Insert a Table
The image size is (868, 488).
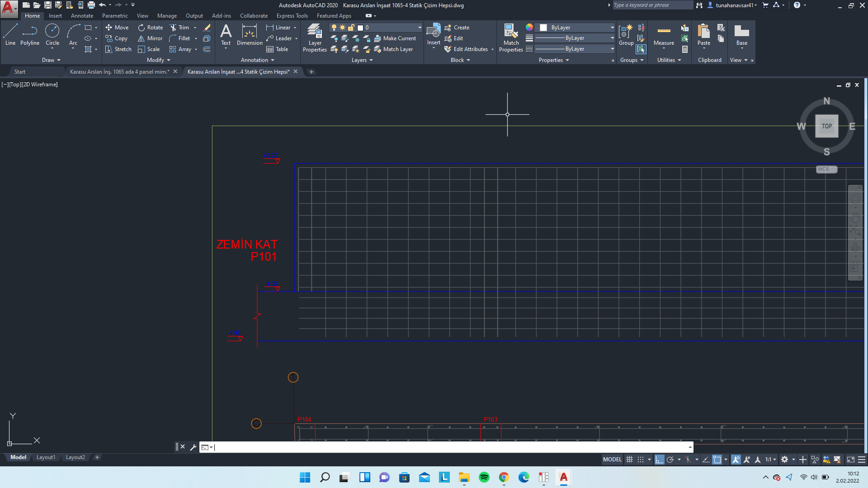pyautogui.click(x=277, y=49)
